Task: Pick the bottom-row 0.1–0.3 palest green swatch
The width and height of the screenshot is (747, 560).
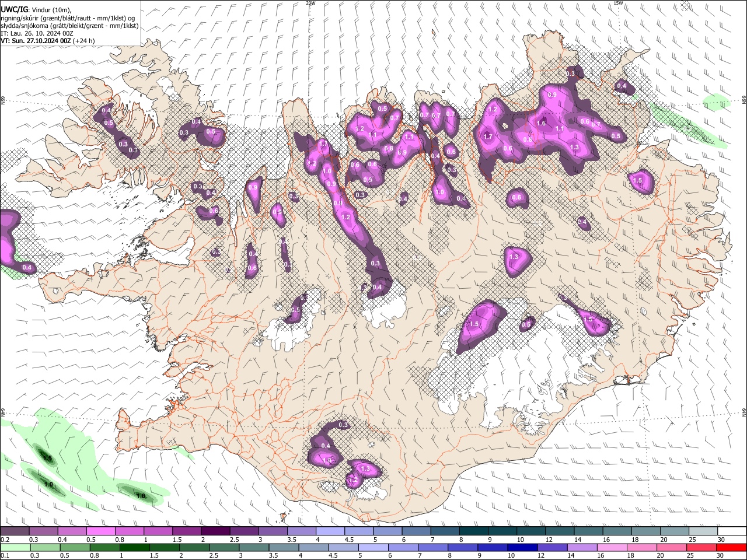Action: coord(15,547)
